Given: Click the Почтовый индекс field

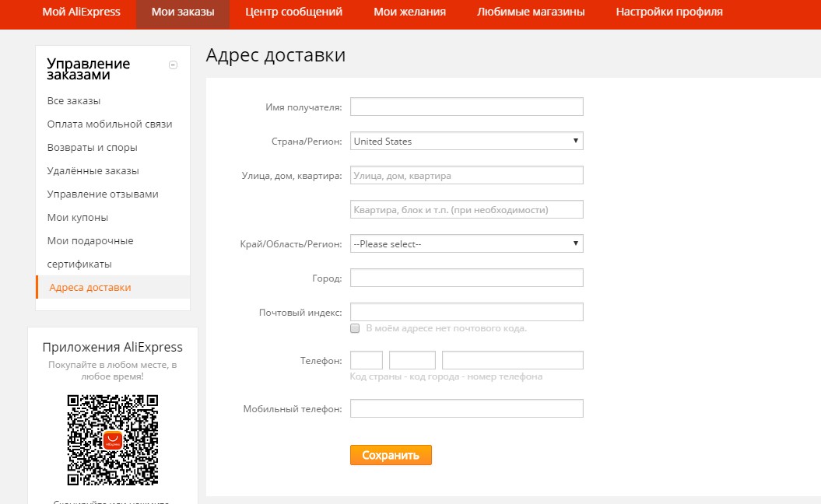Looking at the screenshot, I should tap(466, 312).
